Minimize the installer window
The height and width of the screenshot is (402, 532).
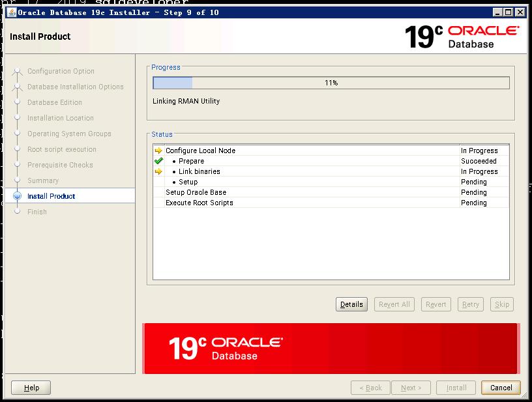(497, 12)
